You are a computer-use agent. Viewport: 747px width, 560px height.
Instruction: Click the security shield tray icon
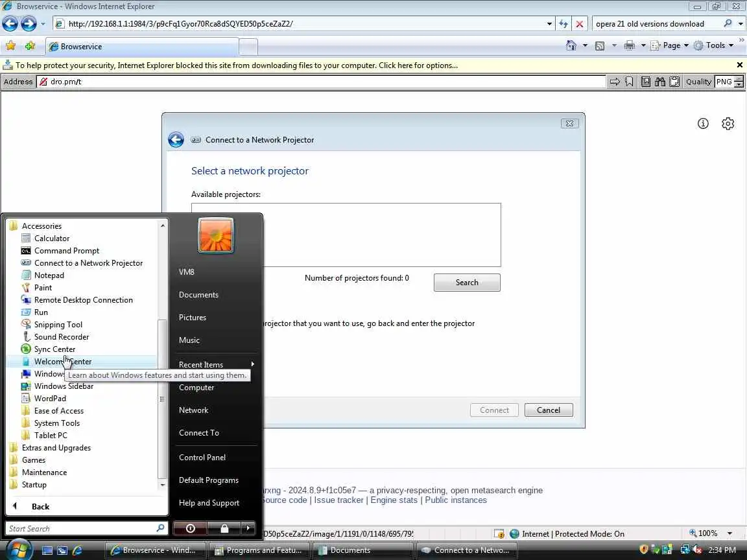pos(643,550)
